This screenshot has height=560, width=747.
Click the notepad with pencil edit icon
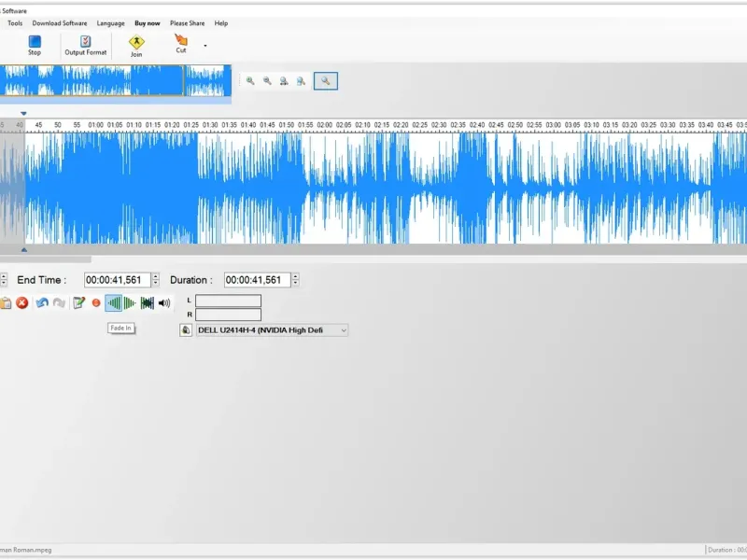pos(78,302)
